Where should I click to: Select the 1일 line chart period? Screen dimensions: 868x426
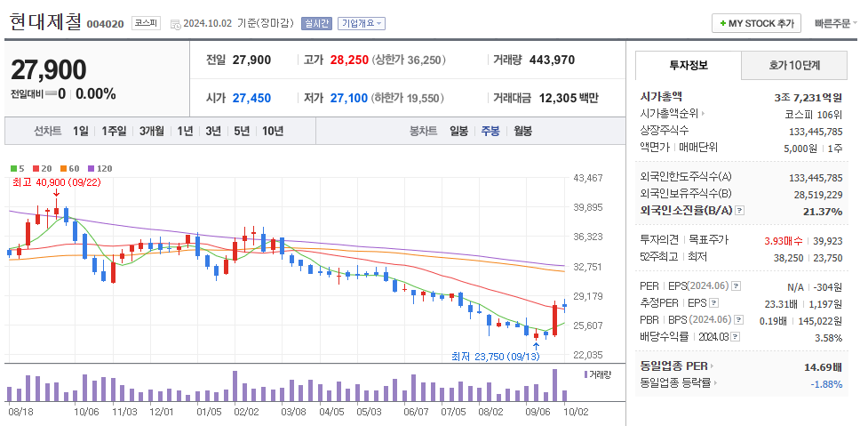[80, 132]
